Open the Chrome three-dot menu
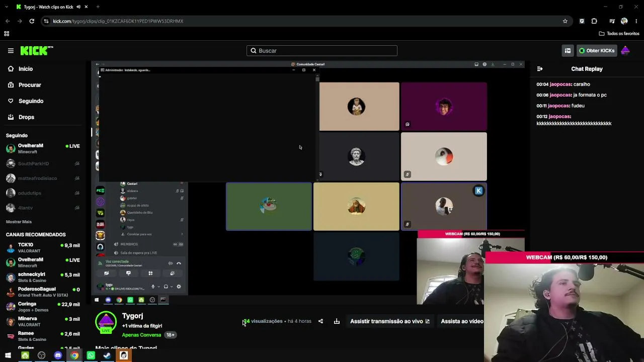Viewport: 644px width, 362px height. pos(636,21)
